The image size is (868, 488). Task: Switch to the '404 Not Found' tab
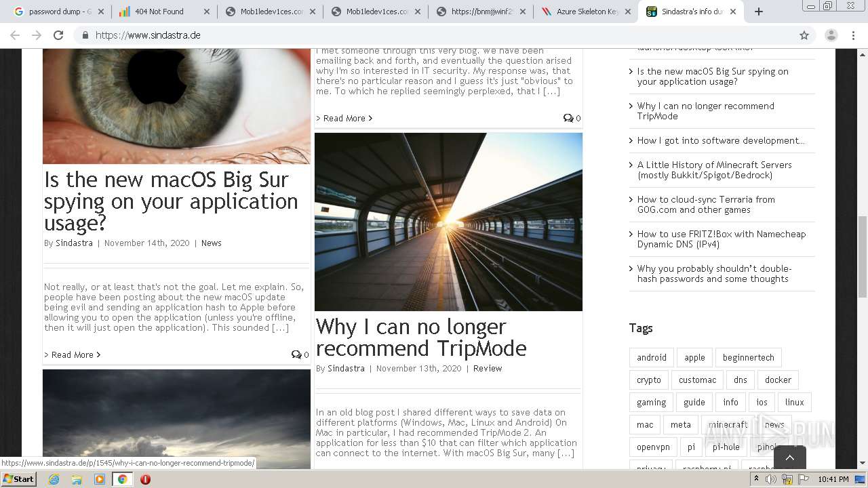163,12
